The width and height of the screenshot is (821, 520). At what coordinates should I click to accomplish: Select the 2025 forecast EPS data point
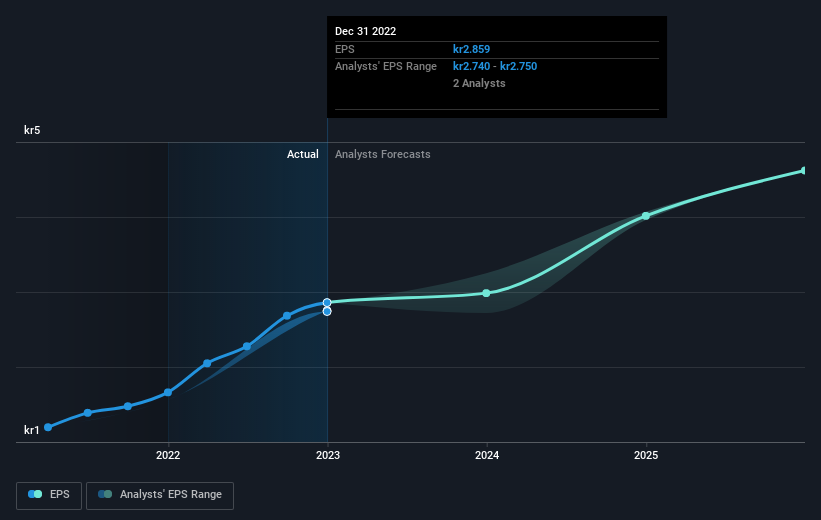click(x=646, y=216)
